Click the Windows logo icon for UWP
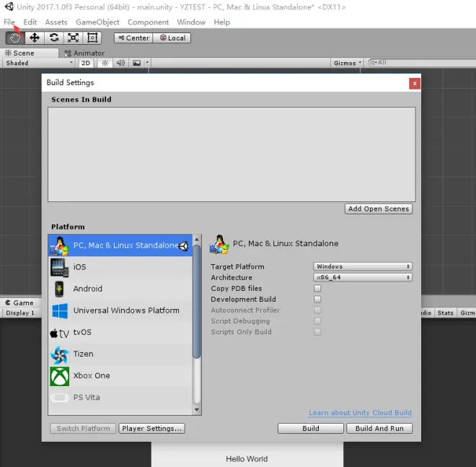 (60, 311)
